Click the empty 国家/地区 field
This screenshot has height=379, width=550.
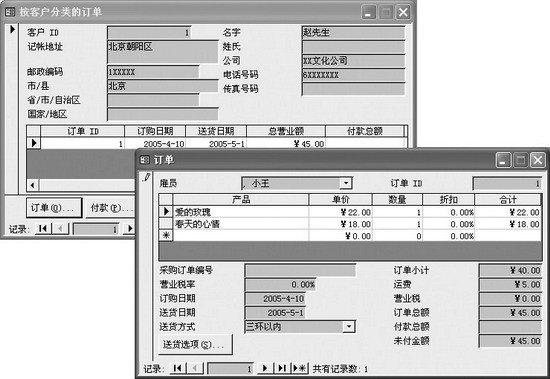(x=163, y=114)
